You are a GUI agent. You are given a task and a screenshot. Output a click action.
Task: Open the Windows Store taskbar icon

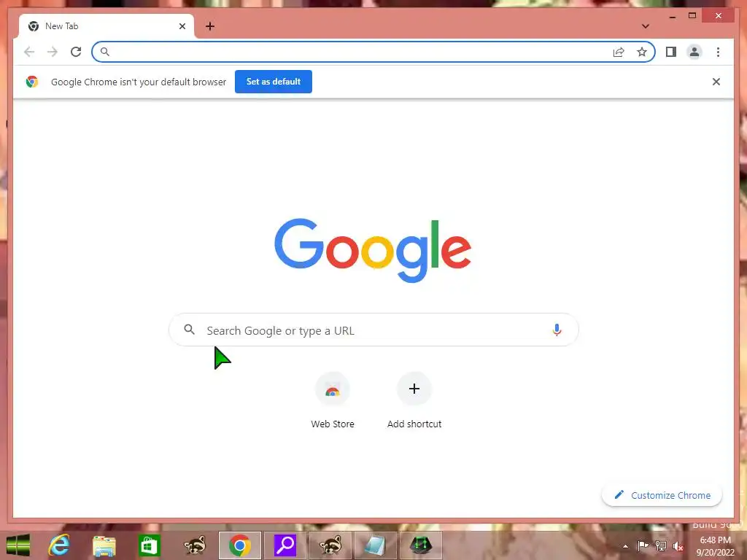tap(149, 545)
